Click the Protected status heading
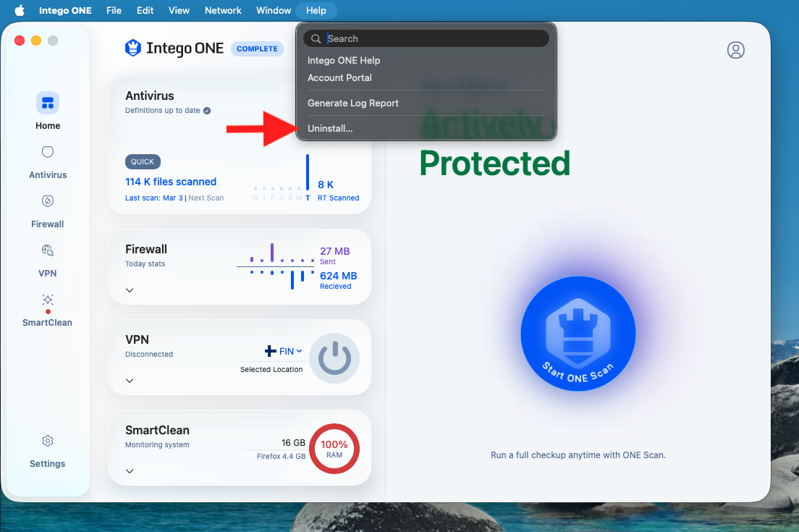The image size is (799, 532). (494, 163)
